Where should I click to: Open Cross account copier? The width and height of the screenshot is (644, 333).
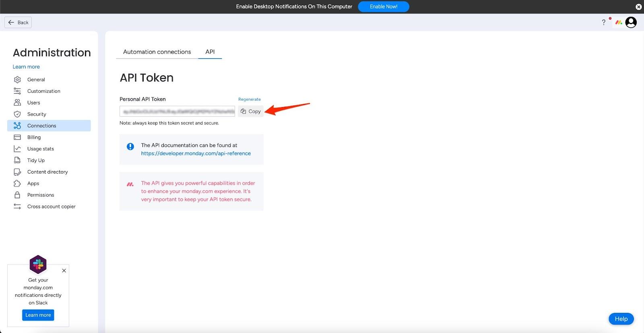point(49,207)
